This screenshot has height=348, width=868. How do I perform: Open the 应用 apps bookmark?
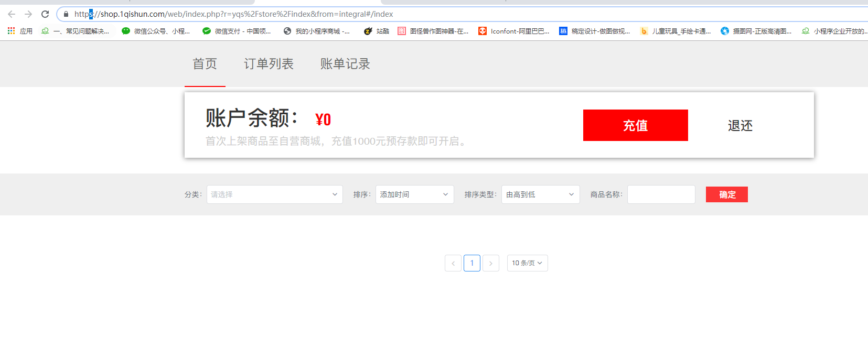pyautogui.click(x=20, y=31)
